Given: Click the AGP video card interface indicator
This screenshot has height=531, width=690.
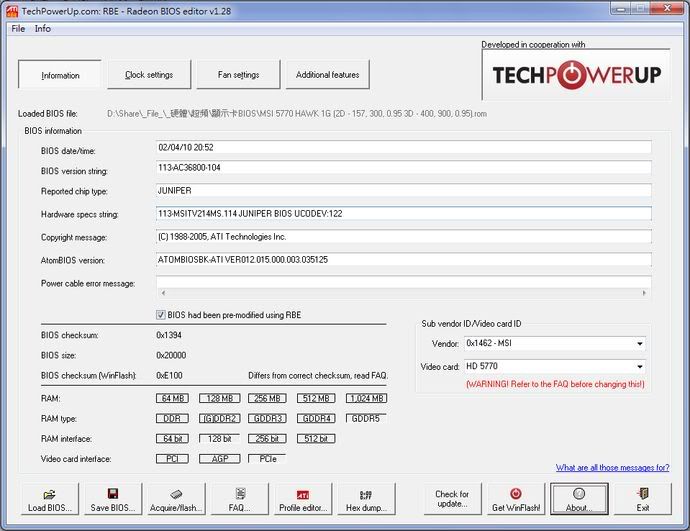Looking at the screenshot, I should coord(220,459).
